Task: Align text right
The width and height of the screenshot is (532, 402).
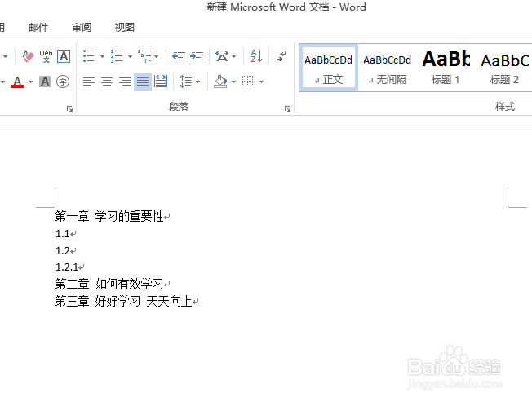Action: (125, 82)
